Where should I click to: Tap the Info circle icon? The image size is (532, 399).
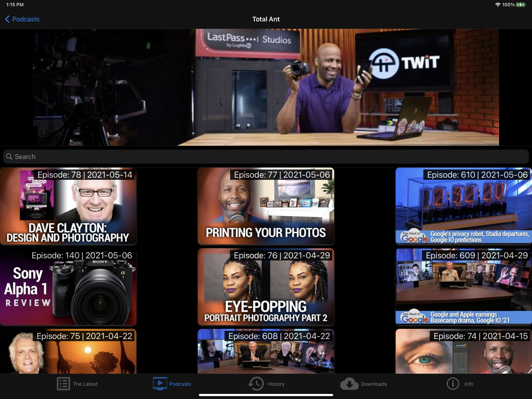click(453, 384)
